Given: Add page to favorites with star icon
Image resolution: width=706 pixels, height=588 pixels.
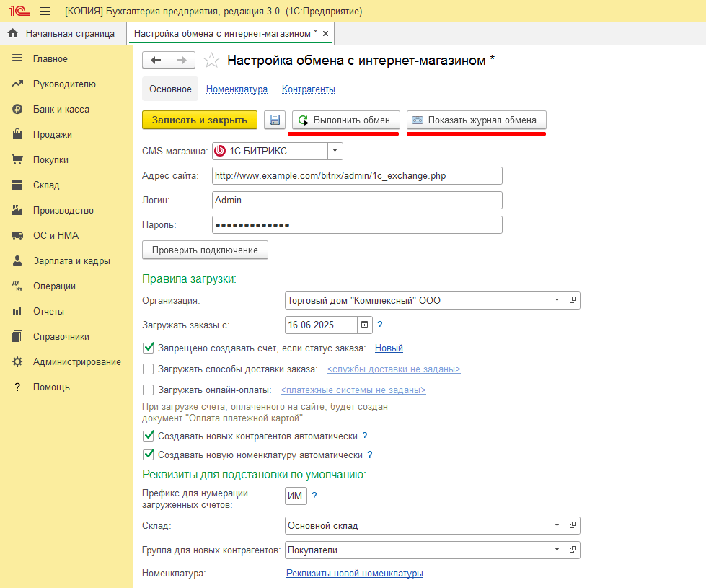Looking at the screenshot, I should (211, 61).
